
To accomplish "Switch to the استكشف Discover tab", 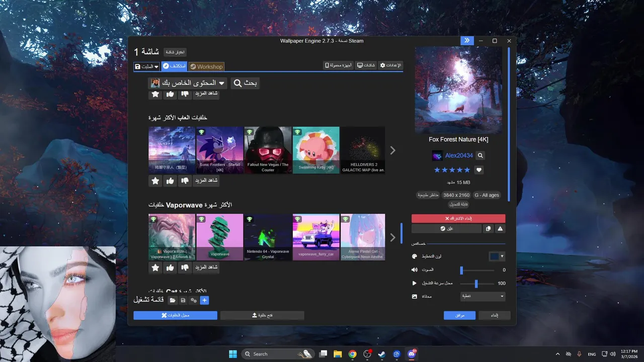I will (x=174, y=66).
